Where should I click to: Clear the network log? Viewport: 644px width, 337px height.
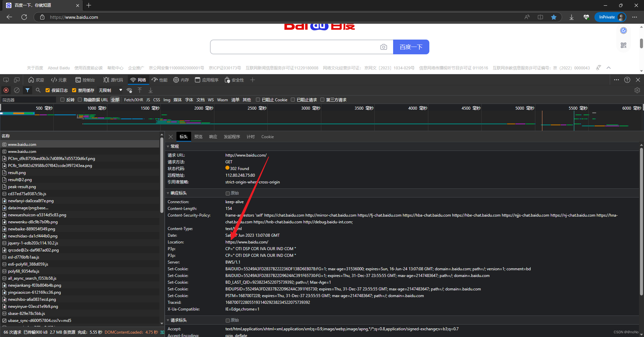pyautogui.click(x=17, y=90)
